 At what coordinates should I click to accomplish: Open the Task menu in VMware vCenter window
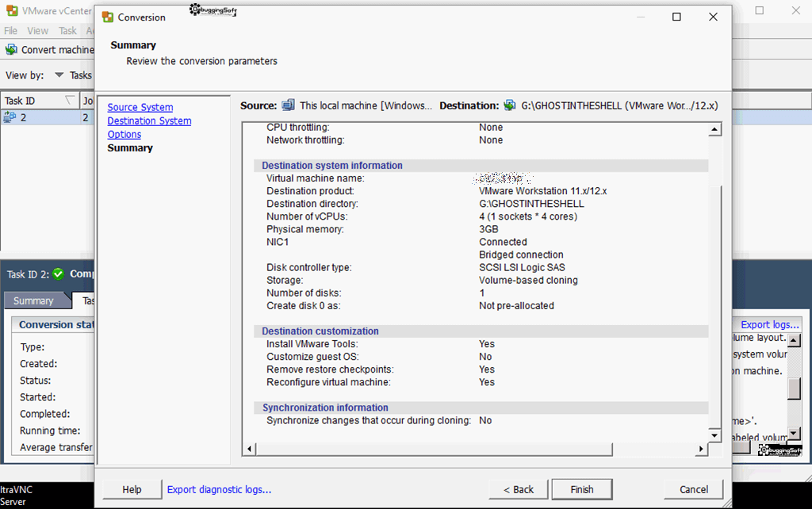(67, 31)
